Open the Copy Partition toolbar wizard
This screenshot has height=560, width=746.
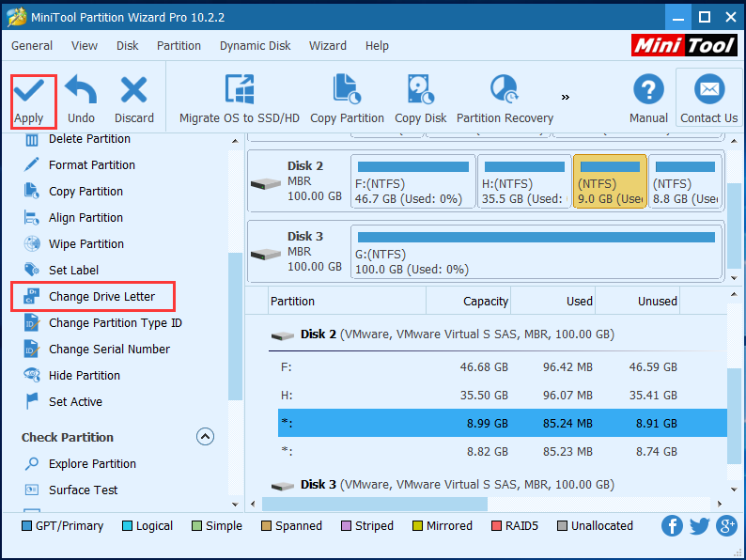click(x=347, y=100)
